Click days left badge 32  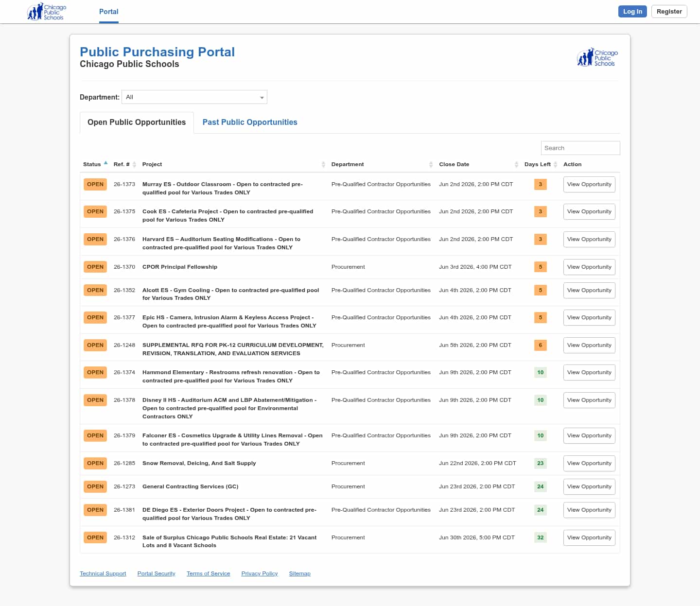540,537
